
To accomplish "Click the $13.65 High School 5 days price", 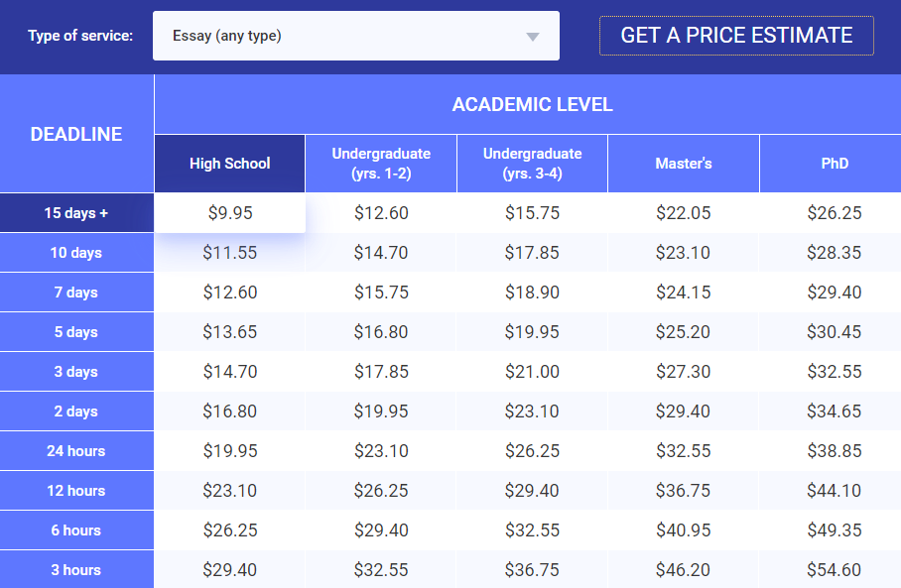I will tap(230, 332).
